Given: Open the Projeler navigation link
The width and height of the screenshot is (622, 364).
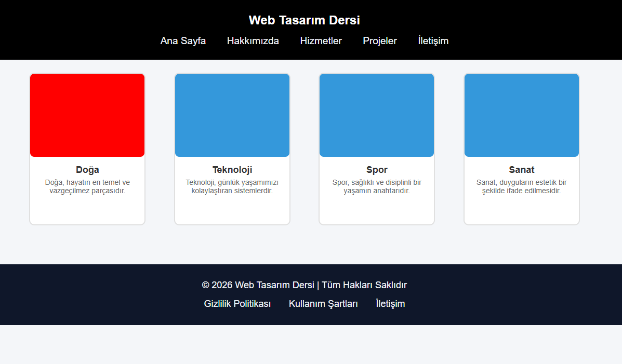Looking at the screenshot, I should 379,41.
